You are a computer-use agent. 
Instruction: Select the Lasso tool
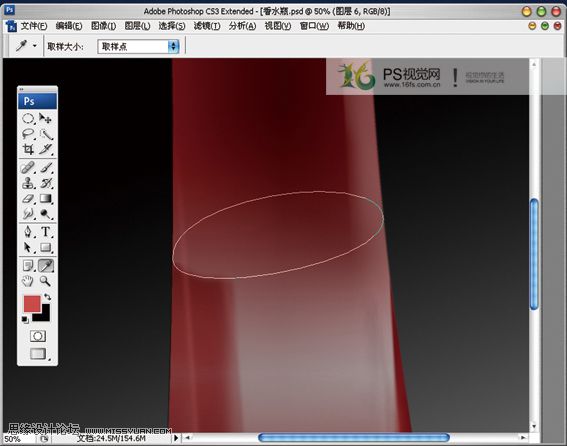[28, 134]
